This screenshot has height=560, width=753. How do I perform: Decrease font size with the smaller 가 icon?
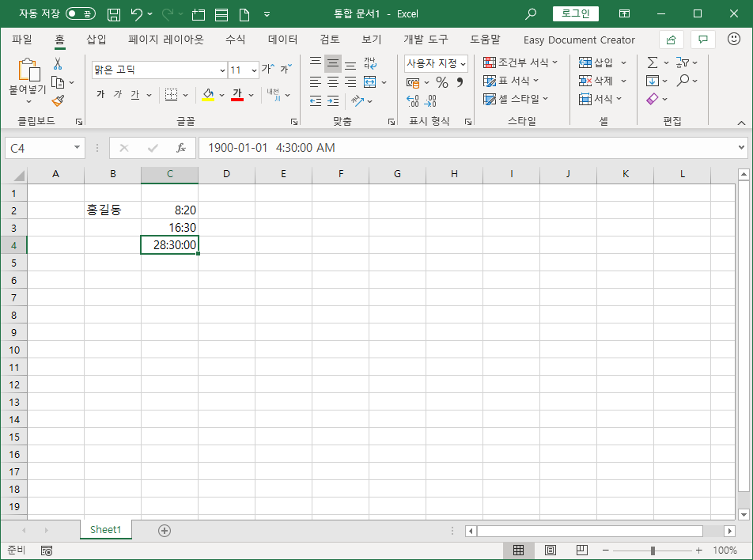pyautogui.click(x=286, y=69)
